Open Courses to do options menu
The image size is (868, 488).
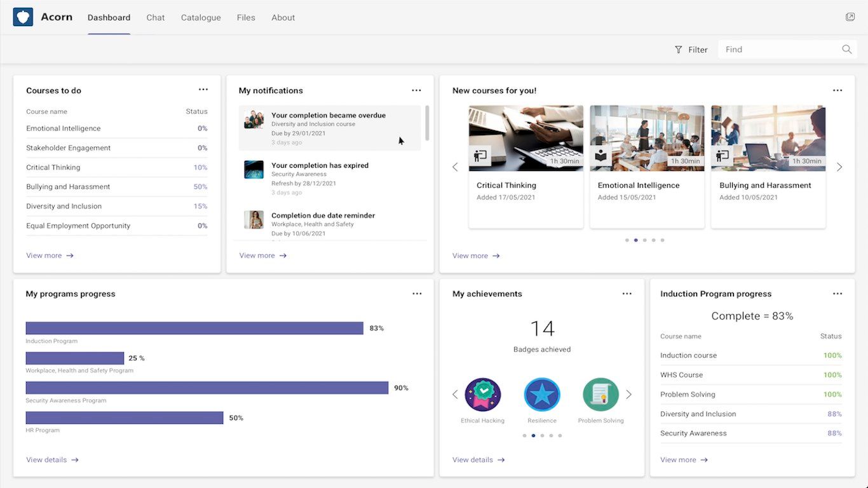coord(203,90)
